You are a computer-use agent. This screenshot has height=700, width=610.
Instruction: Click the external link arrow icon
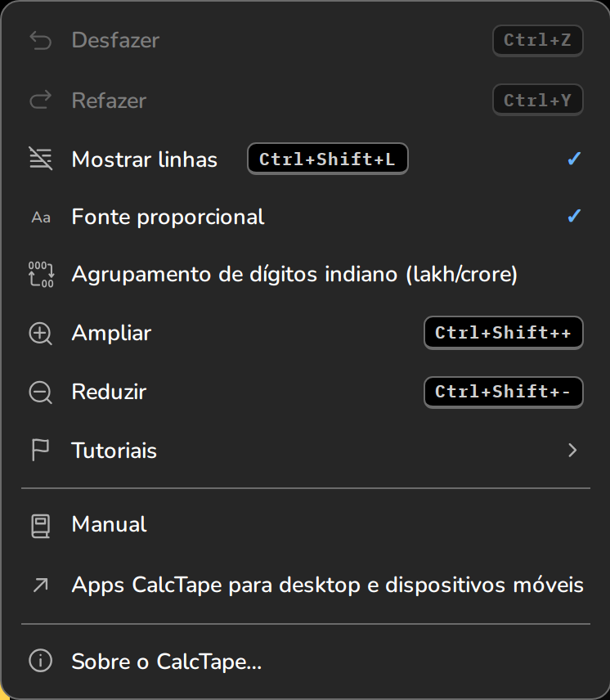(41, 585)
